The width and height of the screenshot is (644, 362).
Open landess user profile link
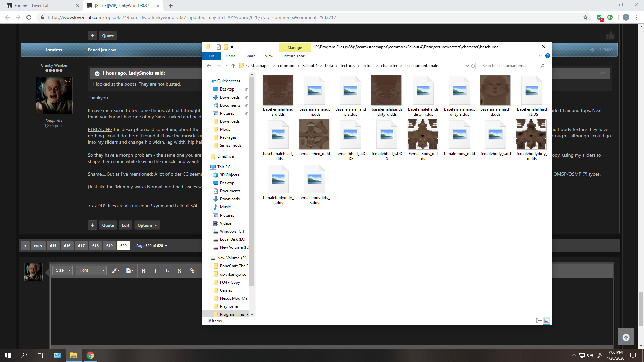54,50
